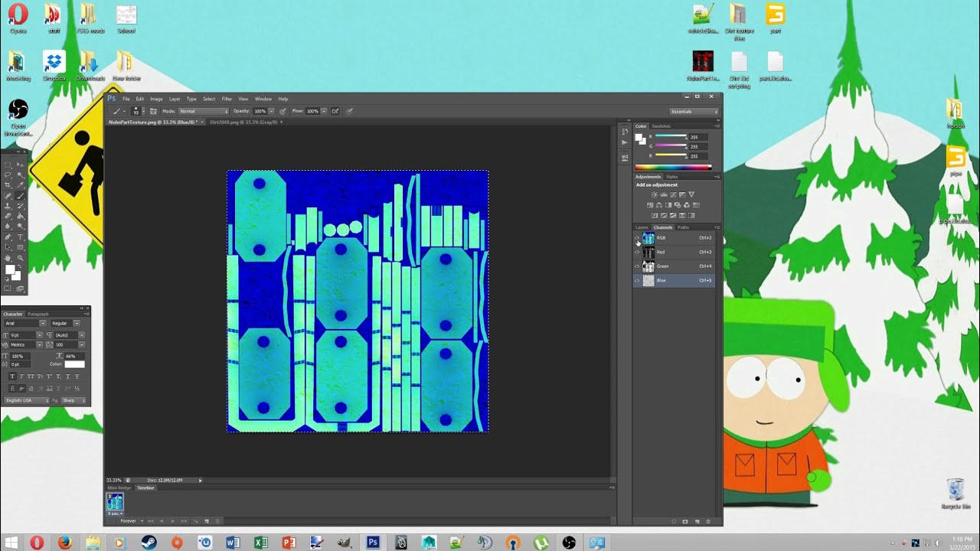
Task: Select the Path Selection tool
Action: [8, 248]
